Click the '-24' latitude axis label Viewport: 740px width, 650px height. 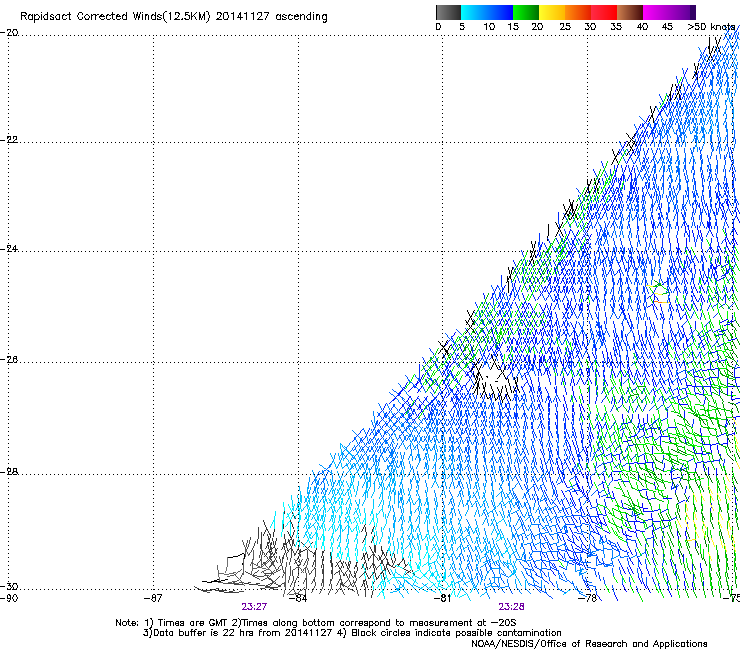pos(9,248)
